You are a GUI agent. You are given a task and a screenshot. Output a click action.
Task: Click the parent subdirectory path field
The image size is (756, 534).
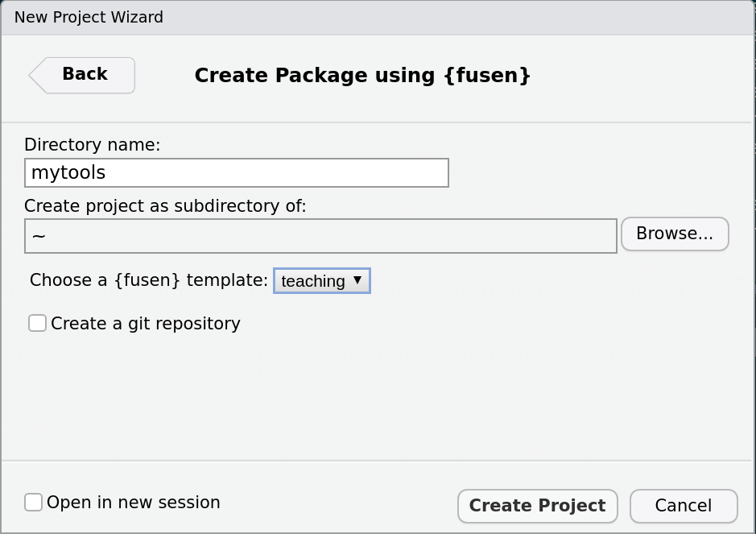click(x=320, y=236)
